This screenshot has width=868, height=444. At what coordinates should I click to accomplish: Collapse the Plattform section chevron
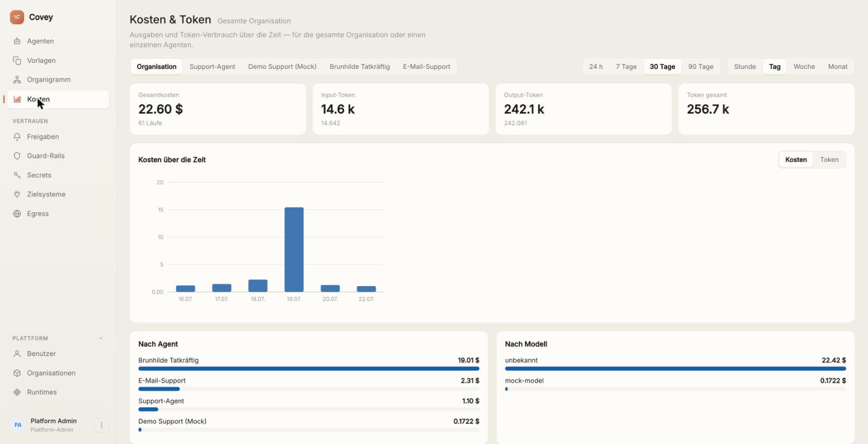(101, 338)
